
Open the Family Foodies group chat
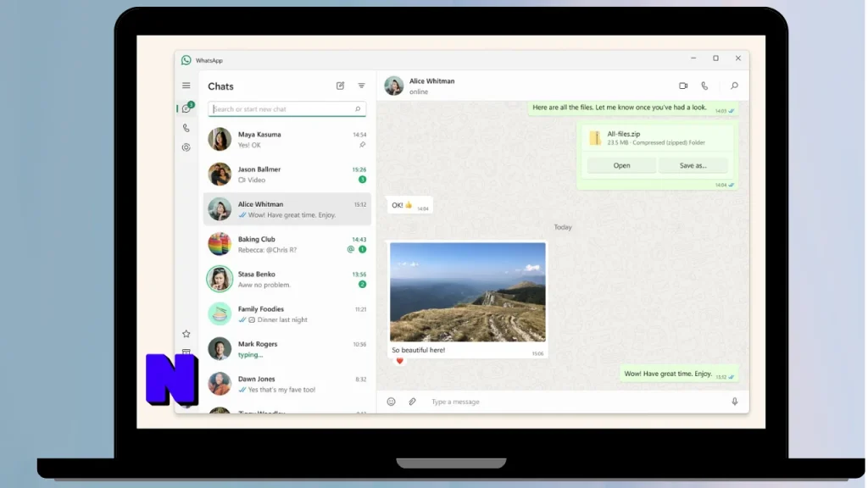(287, 313)
